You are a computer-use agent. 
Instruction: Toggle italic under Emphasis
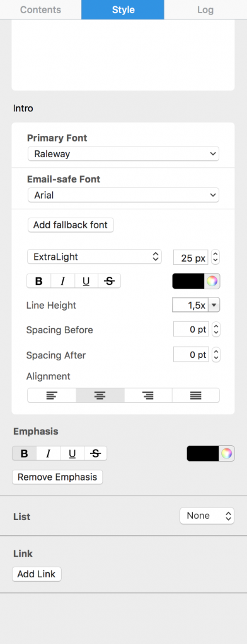(x=49, y=453)
